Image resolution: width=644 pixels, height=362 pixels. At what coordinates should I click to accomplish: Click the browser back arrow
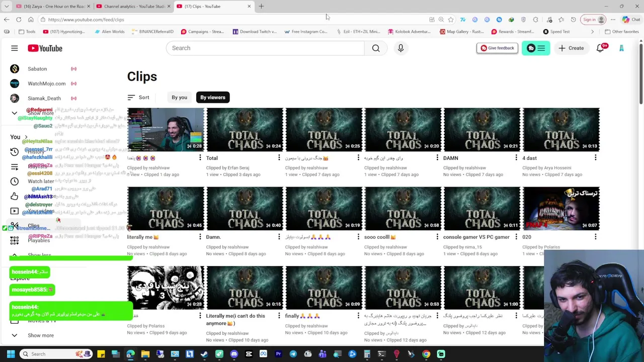[x=7, y=20]
